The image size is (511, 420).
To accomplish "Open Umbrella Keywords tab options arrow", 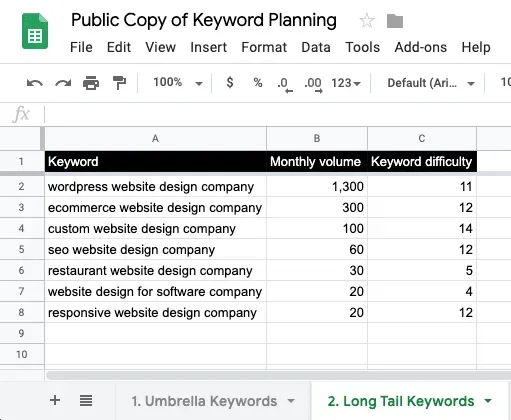I will tap(291, 401).
